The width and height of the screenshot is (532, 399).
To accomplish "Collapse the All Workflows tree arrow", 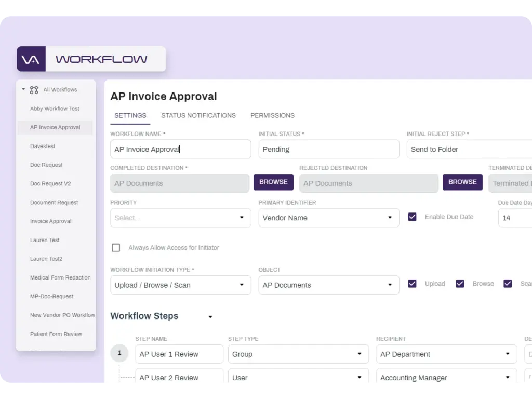I will [23, 89].
